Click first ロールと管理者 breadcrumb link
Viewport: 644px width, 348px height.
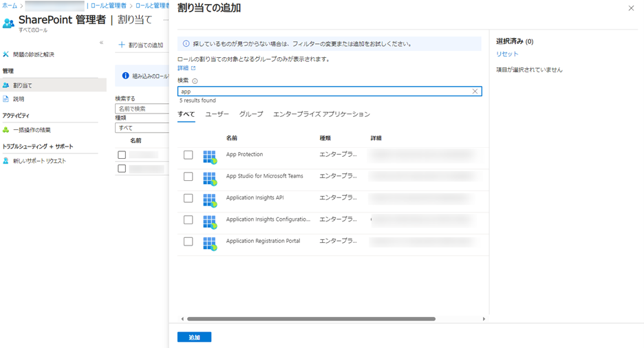tap(109, 6)
